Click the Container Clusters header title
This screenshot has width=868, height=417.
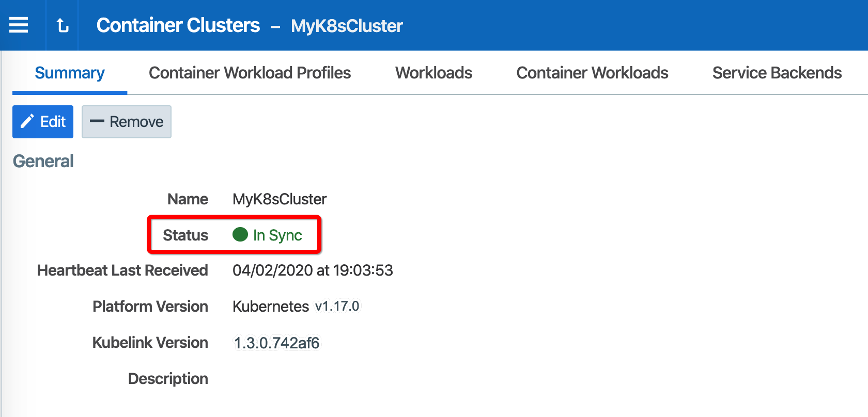point(178,25)
